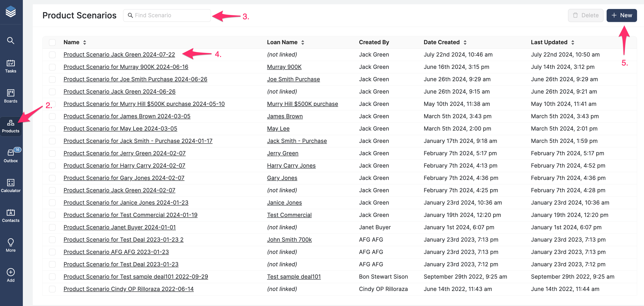Sort table by Name column arrows
Image resolution: width=644 pixels, height=306 pixels.
[x=84, y=42]
